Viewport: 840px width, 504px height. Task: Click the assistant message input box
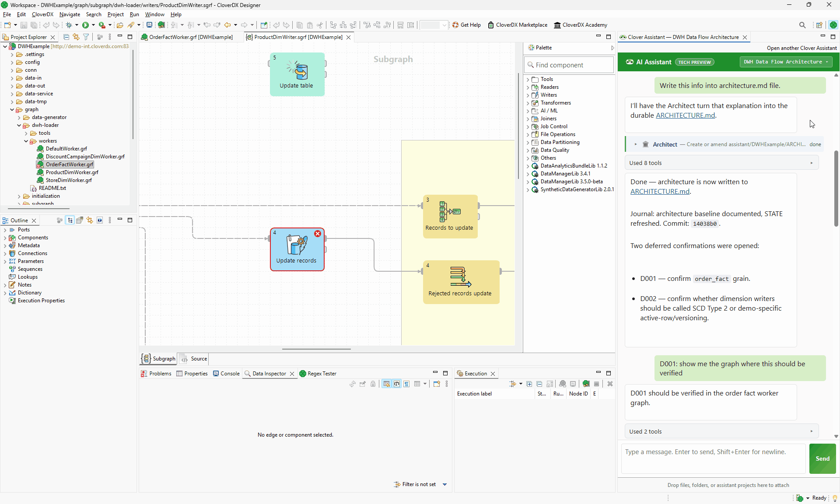pos(714,458)
